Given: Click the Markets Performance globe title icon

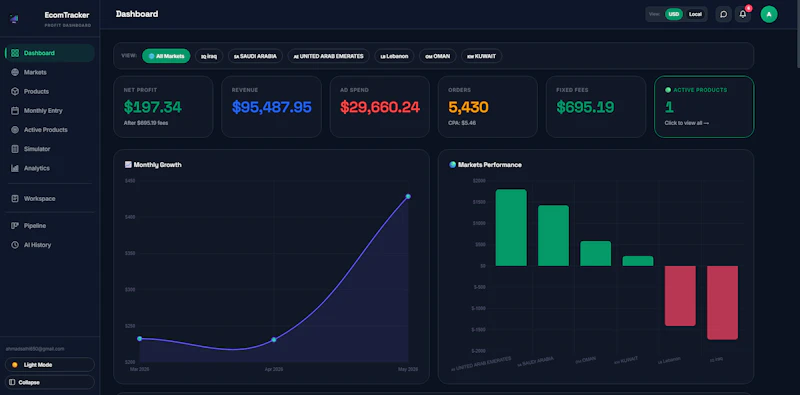Looking at the screenshot, I should pos(453,165).
